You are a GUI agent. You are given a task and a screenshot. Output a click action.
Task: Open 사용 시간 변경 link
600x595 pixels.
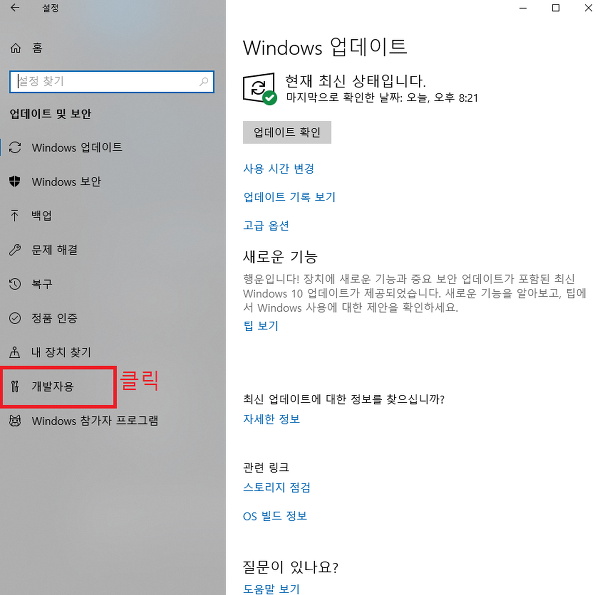(279, 169)
